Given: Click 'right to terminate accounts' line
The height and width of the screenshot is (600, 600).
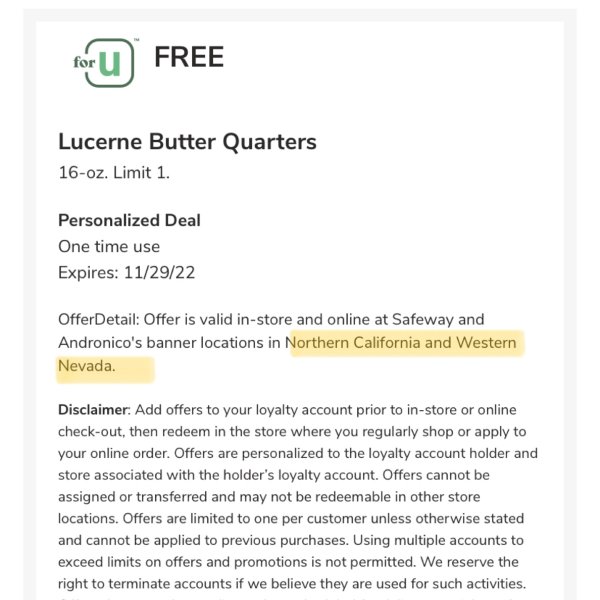Looking at the screenshot, I should pyautogui.click(x=145, y=584).
